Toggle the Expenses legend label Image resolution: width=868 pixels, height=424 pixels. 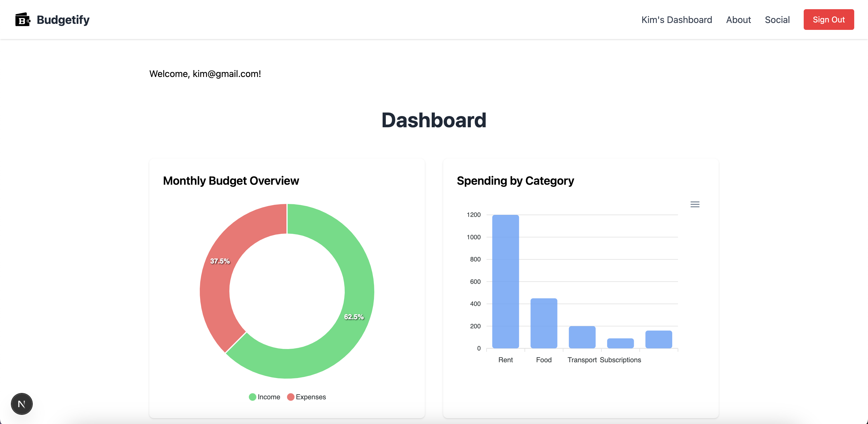point(311,397)
